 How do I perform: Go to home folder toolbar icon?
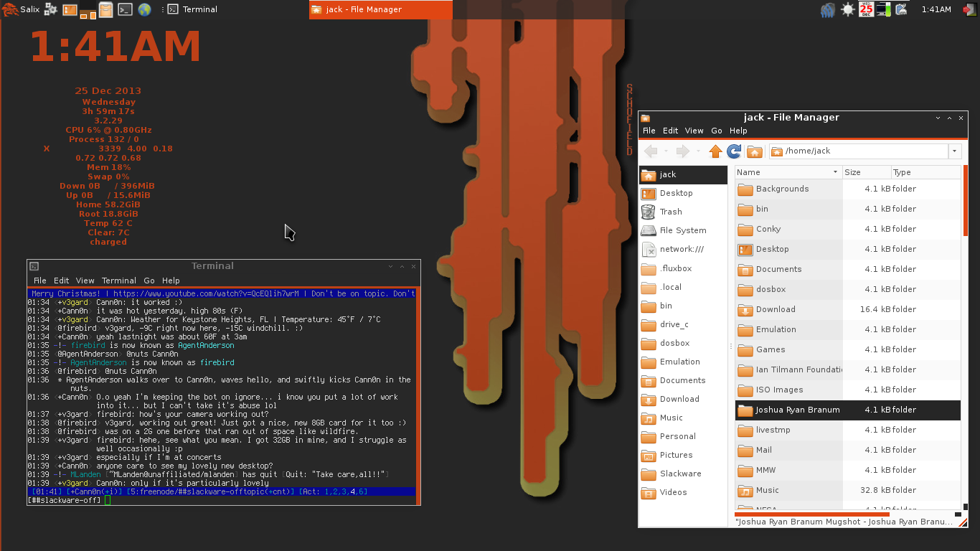[x=754, y=151]
